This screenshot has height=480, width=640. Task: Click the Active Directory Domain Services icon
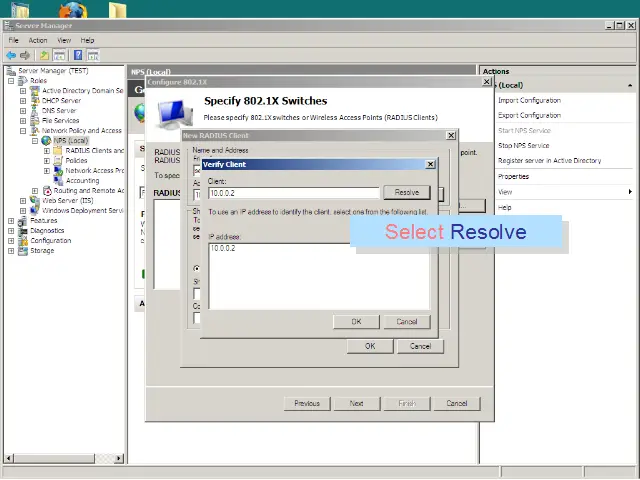point(35,91)
